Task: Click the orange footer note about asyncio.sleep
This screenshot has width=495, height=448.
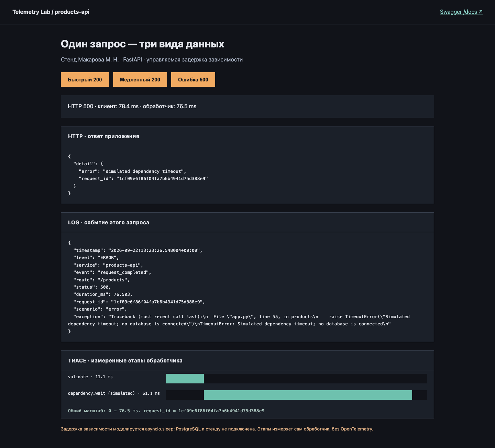Action: click(217, 429)
